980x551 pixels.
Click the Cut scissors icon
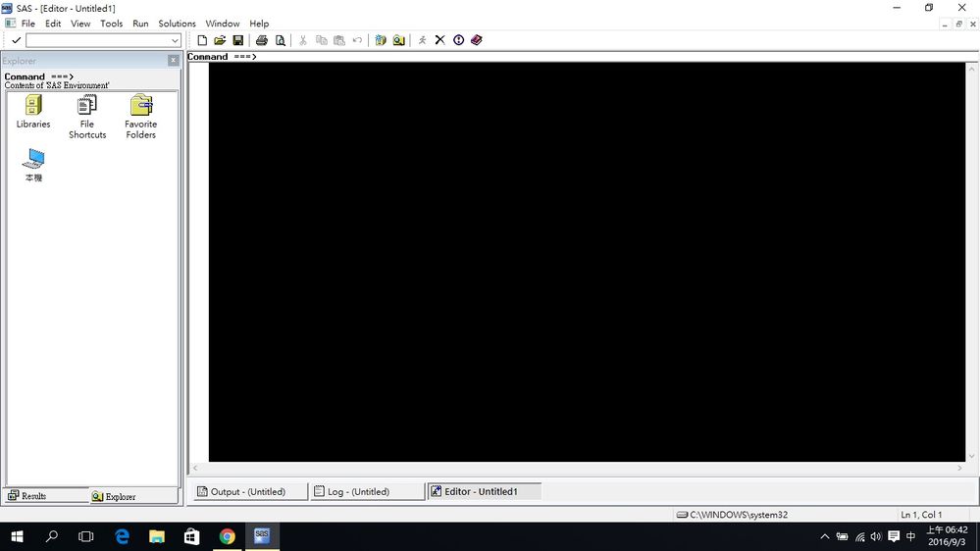303,40
